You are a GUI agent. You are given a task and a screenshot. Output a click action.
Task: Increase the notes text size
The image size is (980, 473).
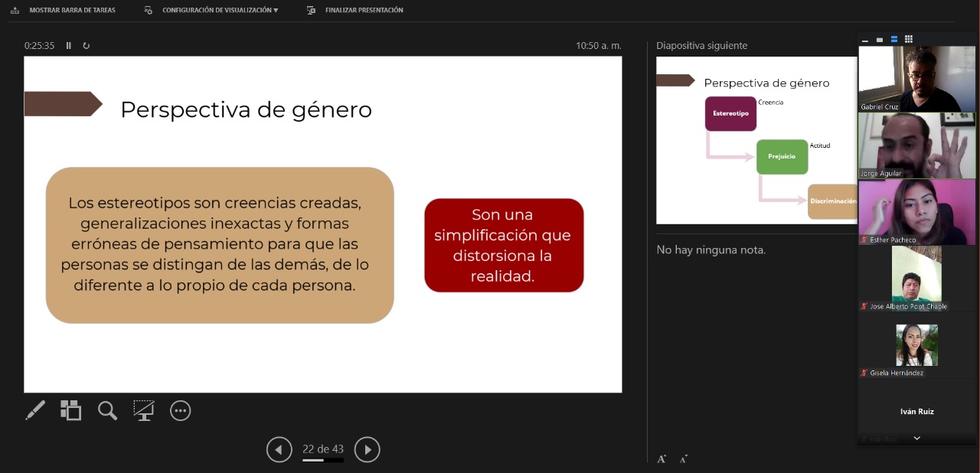(661, 458)
